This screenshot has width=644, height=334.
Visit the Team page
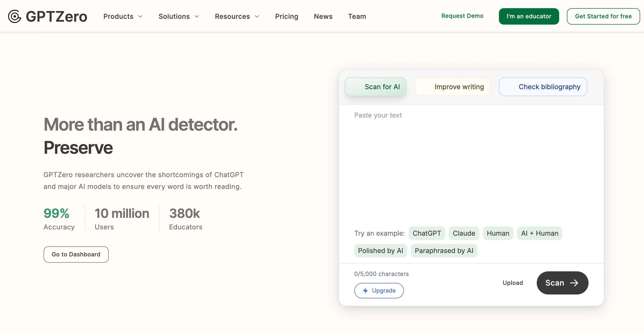coord(357,16)
